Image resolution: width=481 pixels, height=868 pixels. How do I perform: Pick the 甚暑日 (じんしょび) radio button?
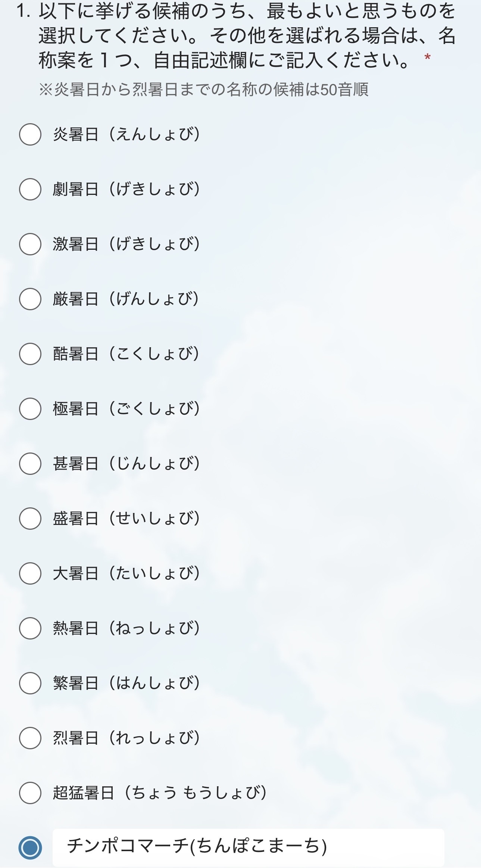[30, 464]
